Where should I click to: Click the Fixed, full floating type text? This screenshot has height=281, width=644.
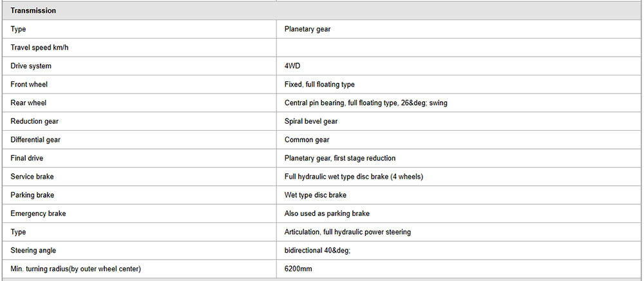click(x=319, y=84)
